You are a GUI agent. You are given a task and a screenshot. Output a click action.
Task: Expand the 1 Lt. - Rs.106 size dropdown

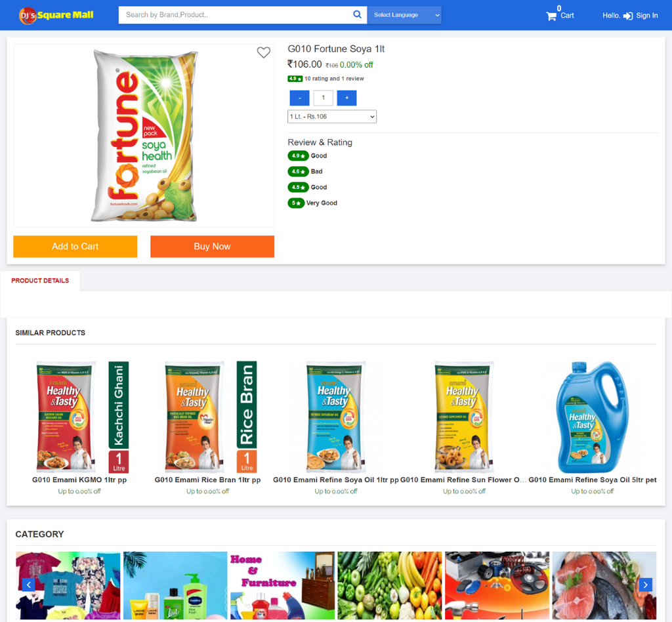pyautogui.click(x=332, y=117)
